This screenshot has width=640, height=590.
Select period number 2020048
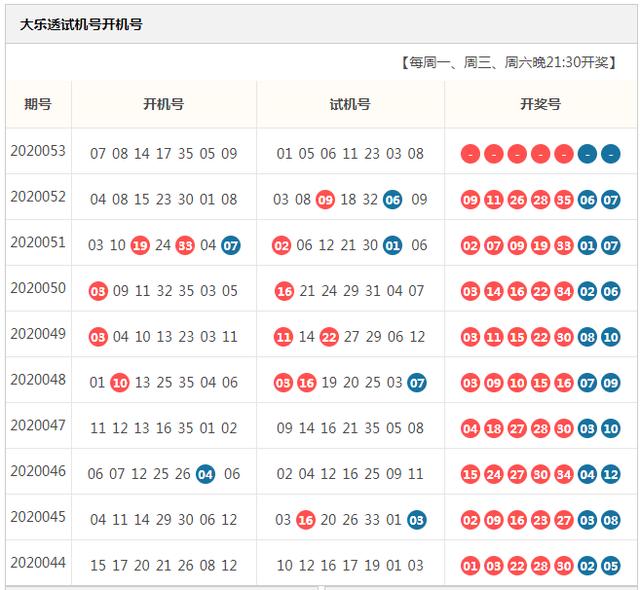(x=38, y=379)
